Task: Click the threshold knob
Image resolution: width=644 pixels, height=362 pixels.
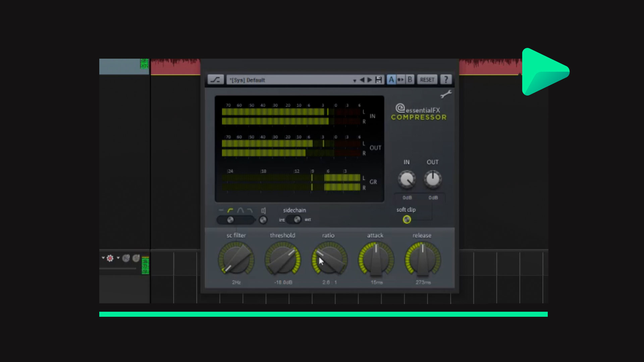Action: coord(283,260)
